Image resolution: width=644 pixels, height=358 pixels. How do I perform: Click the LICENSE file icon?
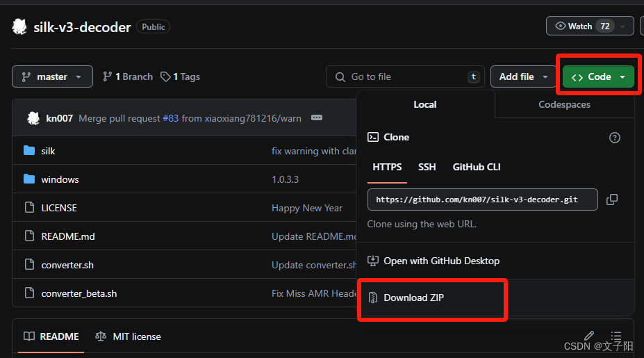(29, 207)
